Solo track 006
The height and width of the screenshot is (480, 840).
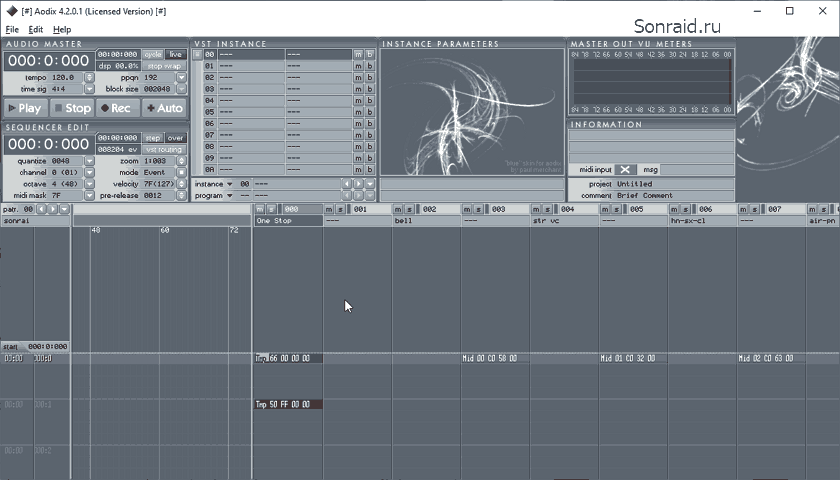click(x=686, y=209)
